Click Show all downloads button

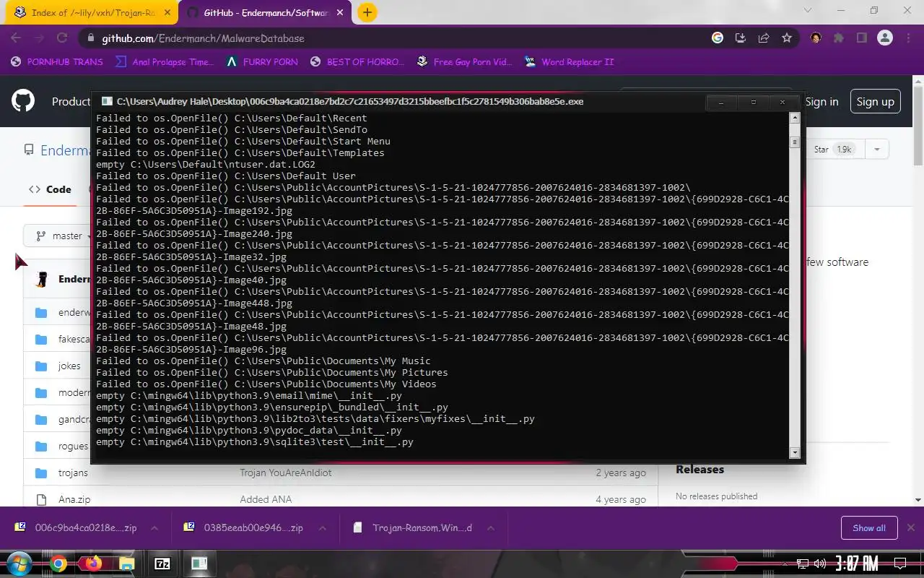(x=869, y=528)
